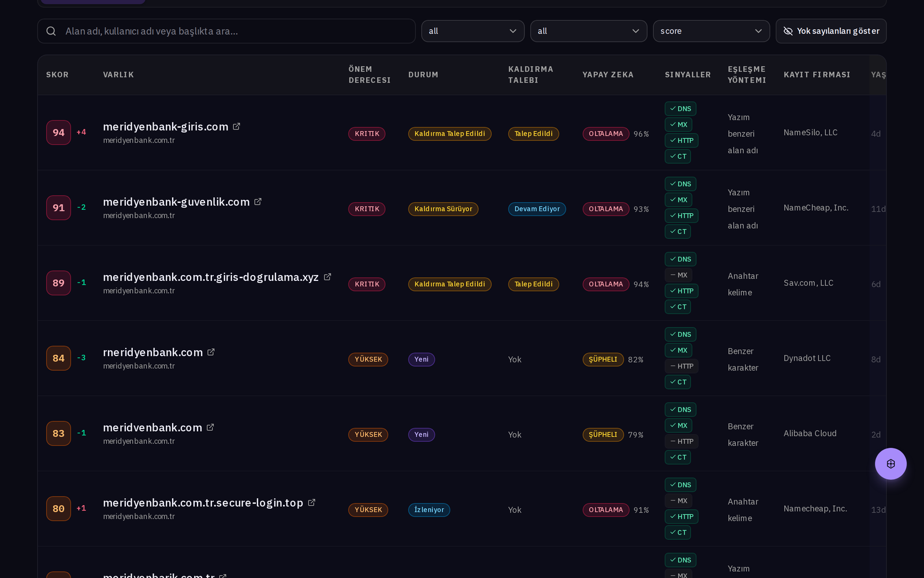924x578 pixels.
Task: Click score badge 89
Action: (x=58, y=283)
